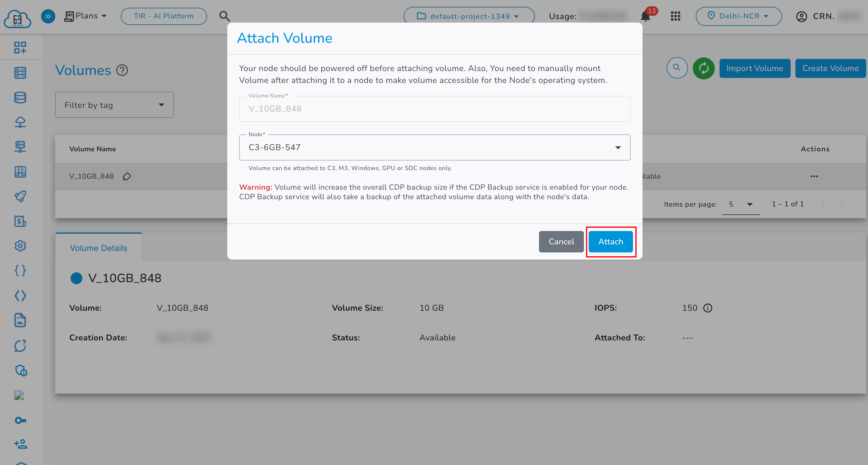Open the Plans menu
This screenshot has width=868, height=465.
86,16
